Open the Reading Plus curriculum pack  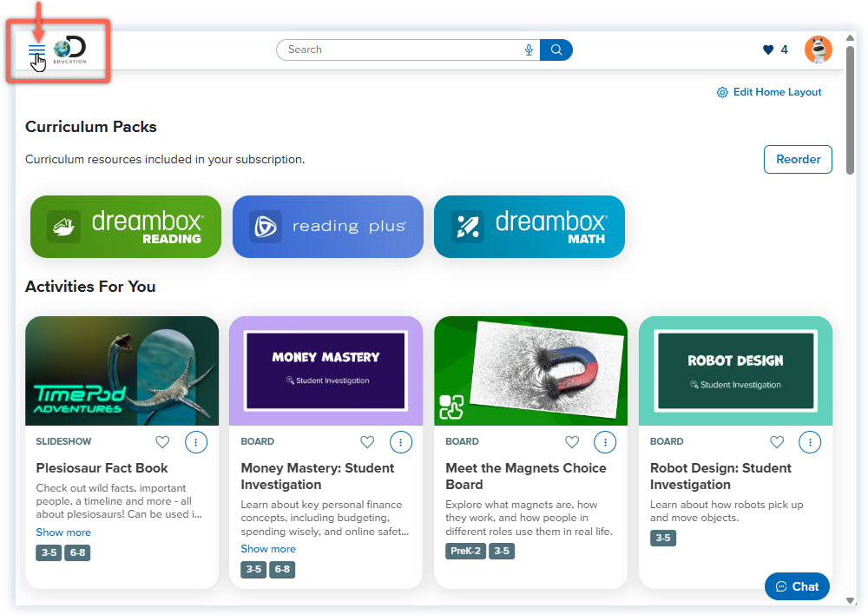pyautogui.click(x=328, y=227)
